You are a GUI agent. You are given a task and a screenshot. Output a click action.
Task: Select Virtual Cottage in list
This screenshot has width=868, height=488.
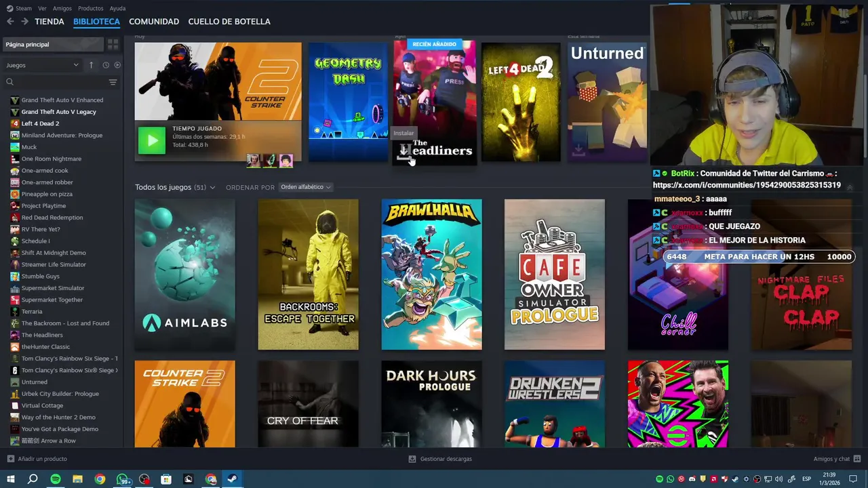(42, 405)
